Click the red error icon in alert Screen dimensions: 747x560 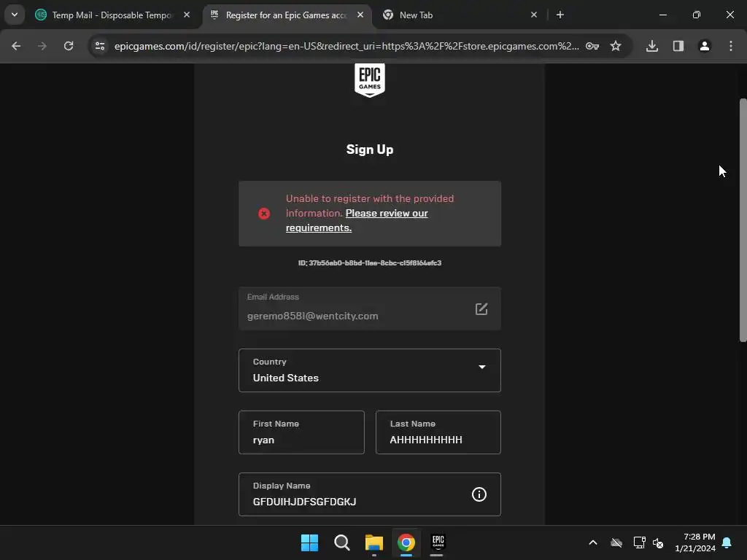point(264,214)
